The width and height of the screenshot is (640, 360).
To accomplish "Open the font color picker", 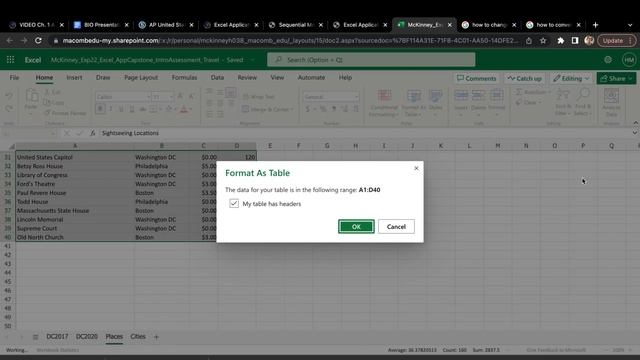I will point(184,109).
